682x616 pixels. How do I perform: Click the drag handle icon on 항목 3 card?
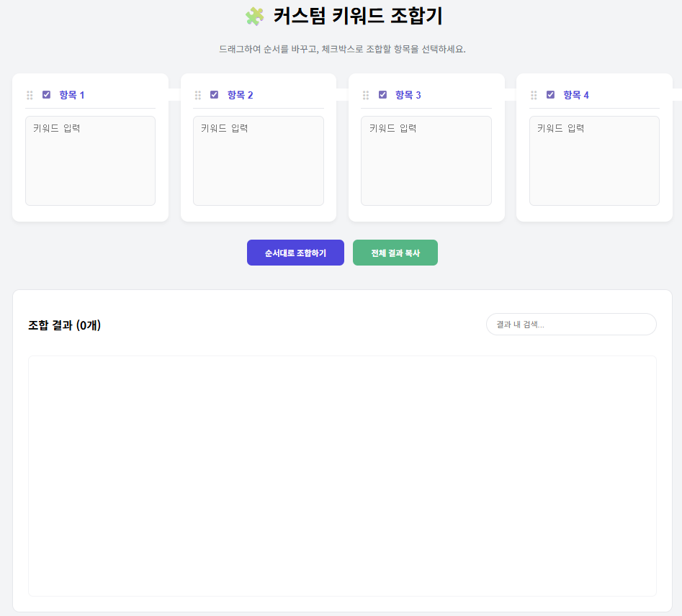tap(366, 94)
